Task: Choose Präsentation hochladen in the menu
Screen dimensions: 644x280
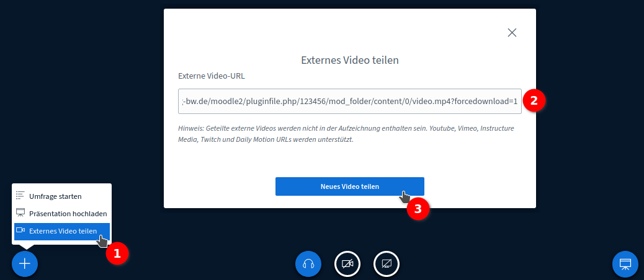Action: [x=68, y=213]
